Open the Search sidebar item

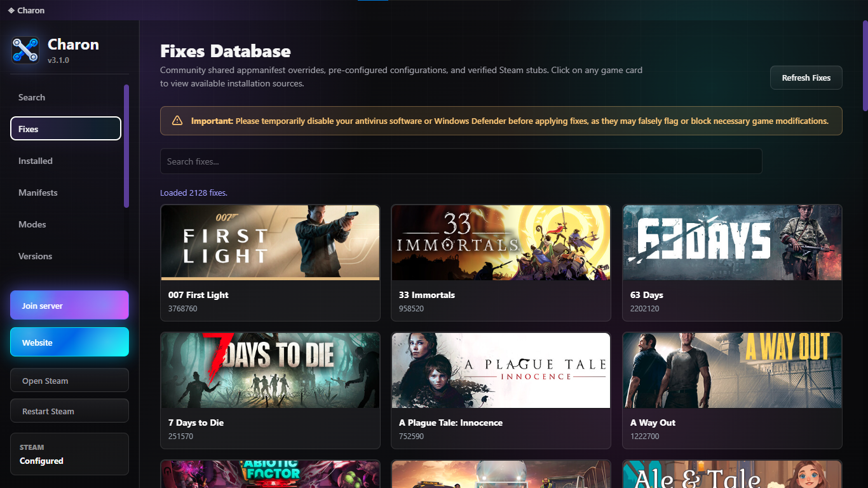pyautogui.click(x=65, y=97)
